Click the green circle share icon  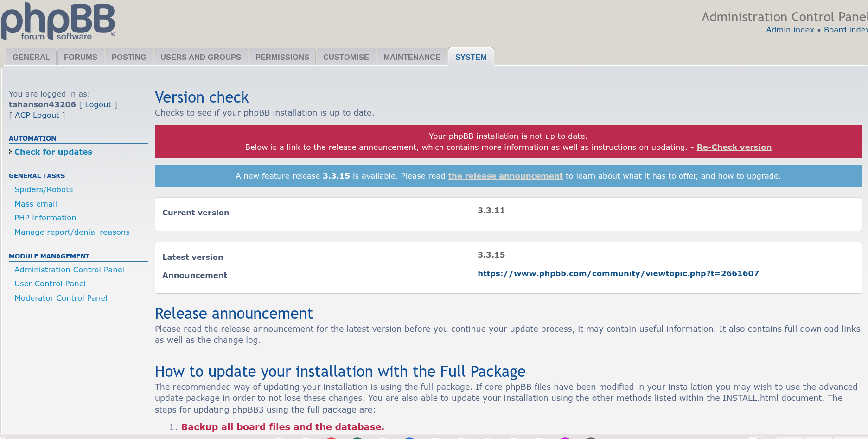click(357, 438)
